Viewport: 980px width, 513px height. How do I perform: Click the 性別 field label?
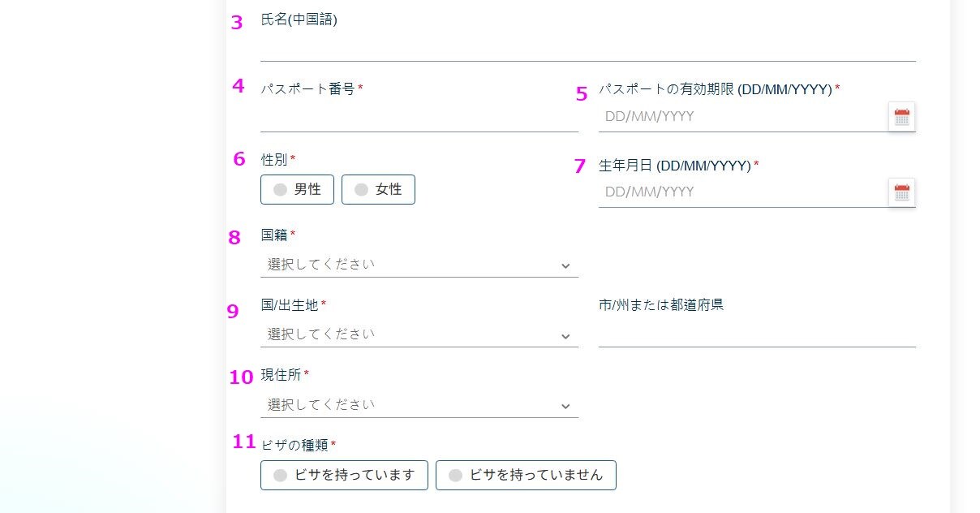[x=274, y=160]
